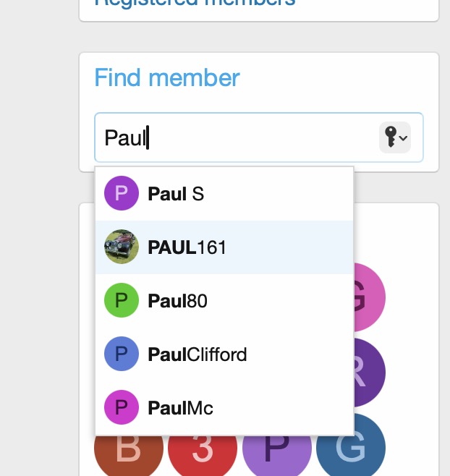Open the password key dropdown in search field
450x476 pixels.
[x=395, y=137]
